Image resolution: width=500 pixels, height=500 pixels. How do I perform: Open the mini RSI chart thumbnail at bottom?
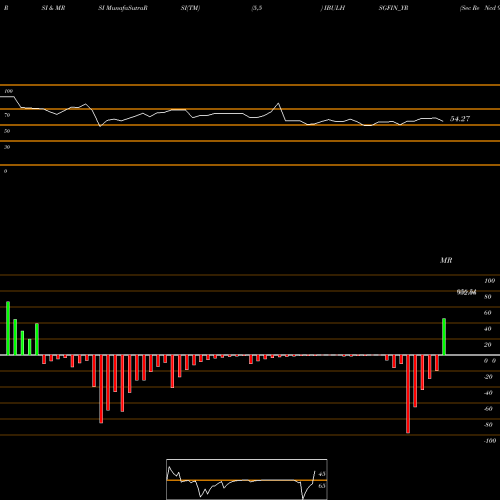(247, 479)
